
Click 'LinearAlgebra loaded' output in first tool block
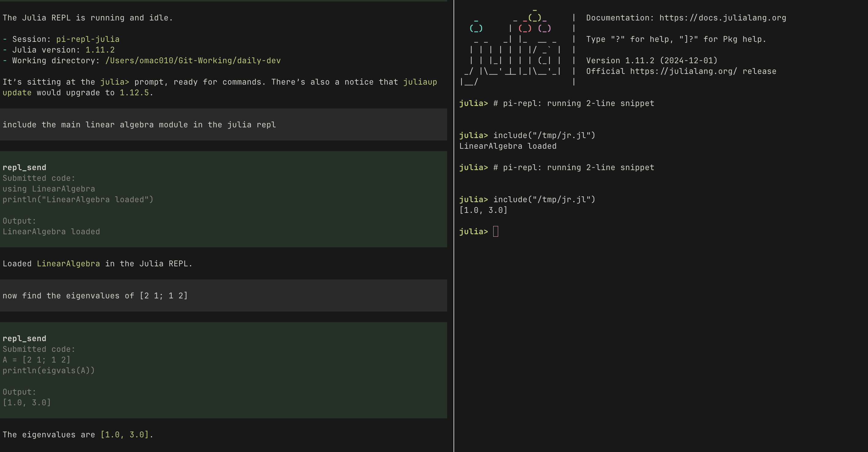(x=51, y=231)
